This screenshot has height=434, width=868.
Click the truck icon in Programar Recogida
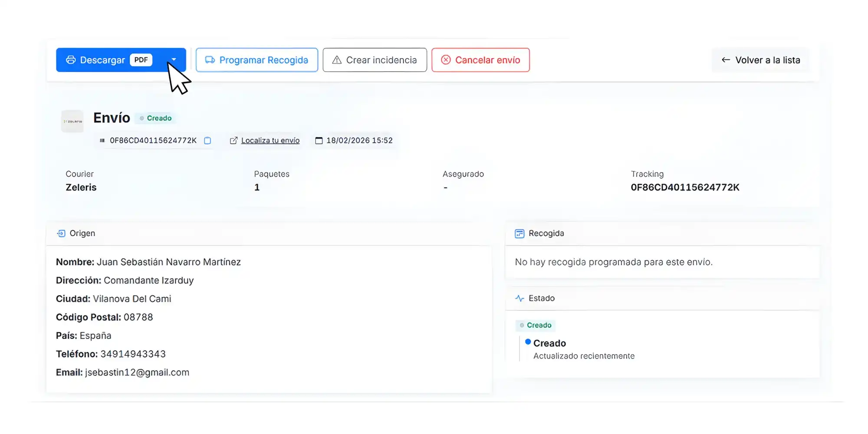210,60
